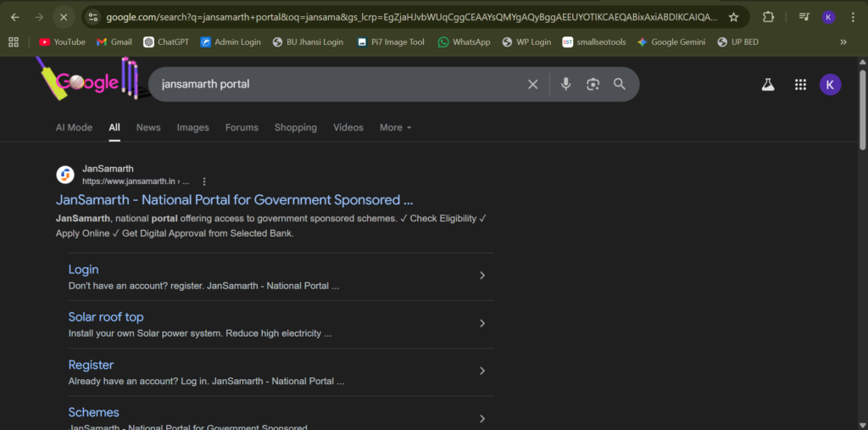The height and width of the screenshot is (430, 868).
Task: Search by image with the Lens icon
Action: pyautogui.click(x=593, y=84)
